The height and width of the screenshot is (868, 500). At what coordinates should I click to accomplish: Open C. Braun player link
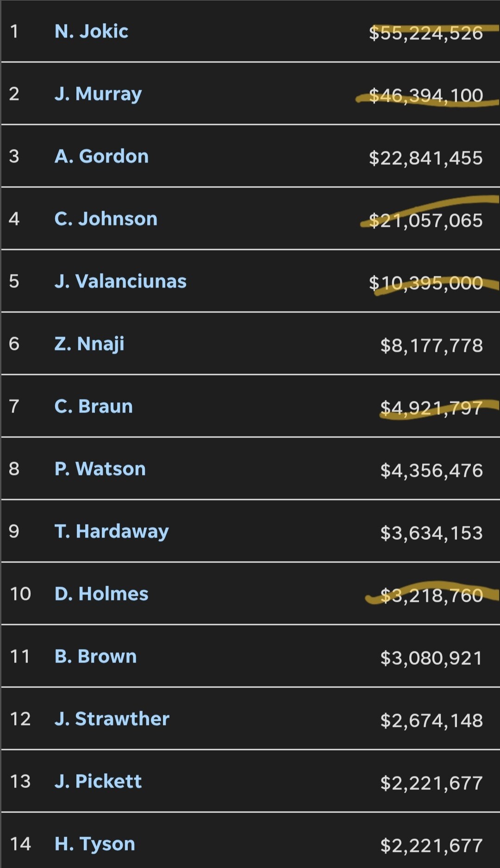click(94, 406)
